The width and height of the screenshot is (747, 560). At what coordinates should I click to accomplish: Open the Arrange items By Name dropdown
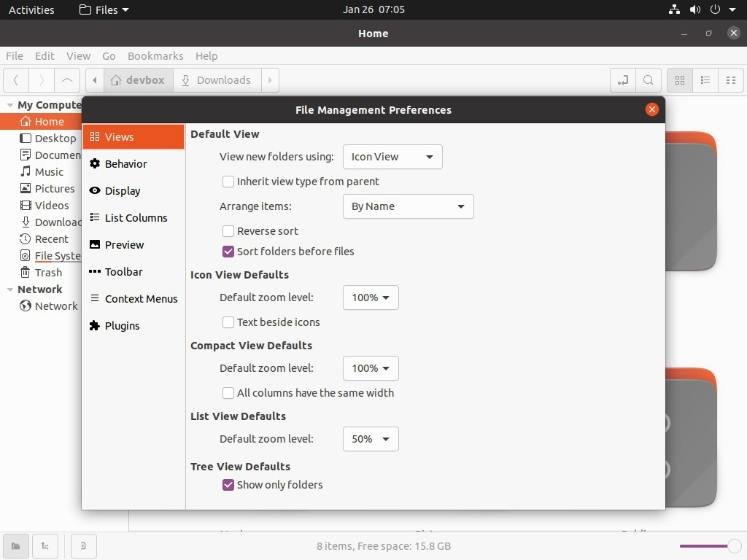[408, 206]
